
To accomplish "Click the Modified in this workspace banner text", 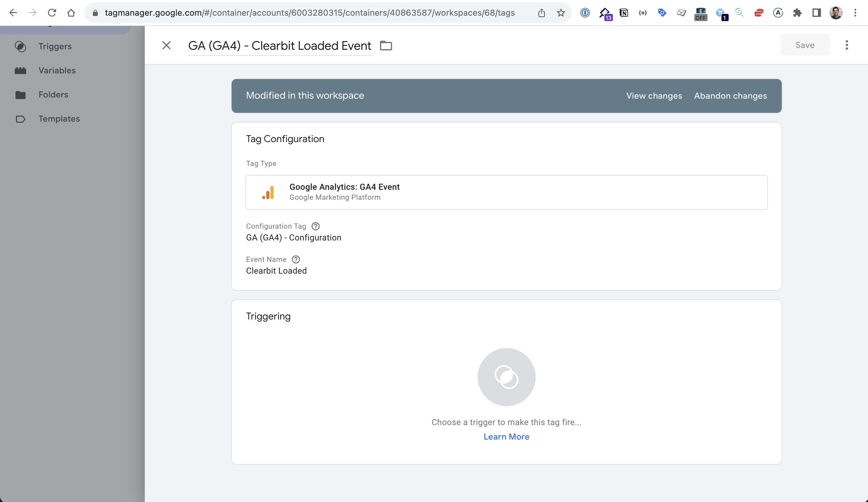I will (x=305, y=95).
